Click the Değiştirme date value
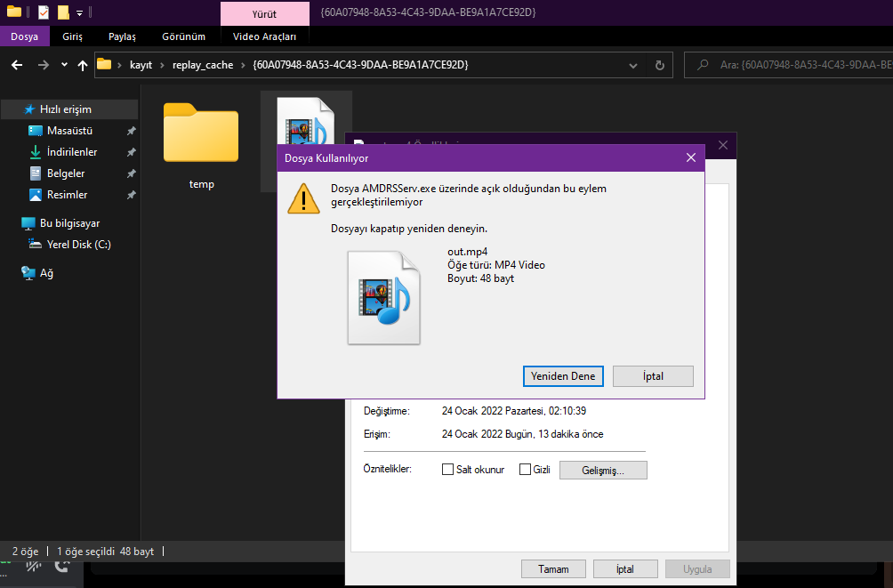The image size is (893, 588). [514, 411]
